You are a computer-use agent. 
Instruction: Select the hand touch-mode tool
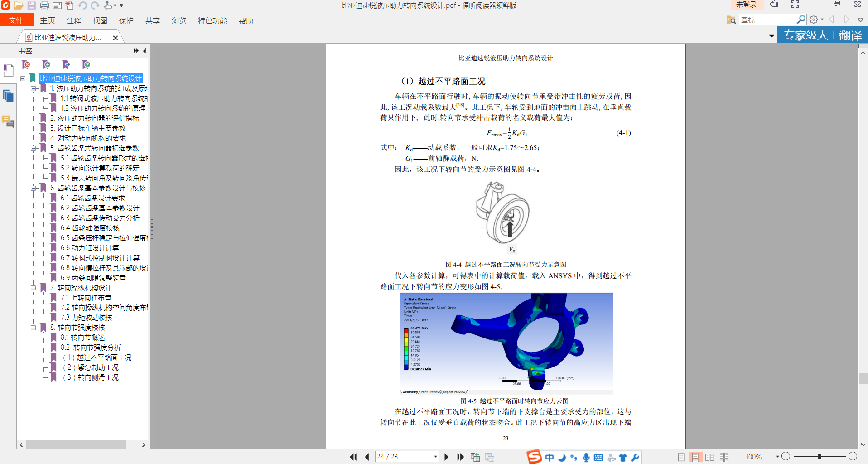[x=108, y=5]
